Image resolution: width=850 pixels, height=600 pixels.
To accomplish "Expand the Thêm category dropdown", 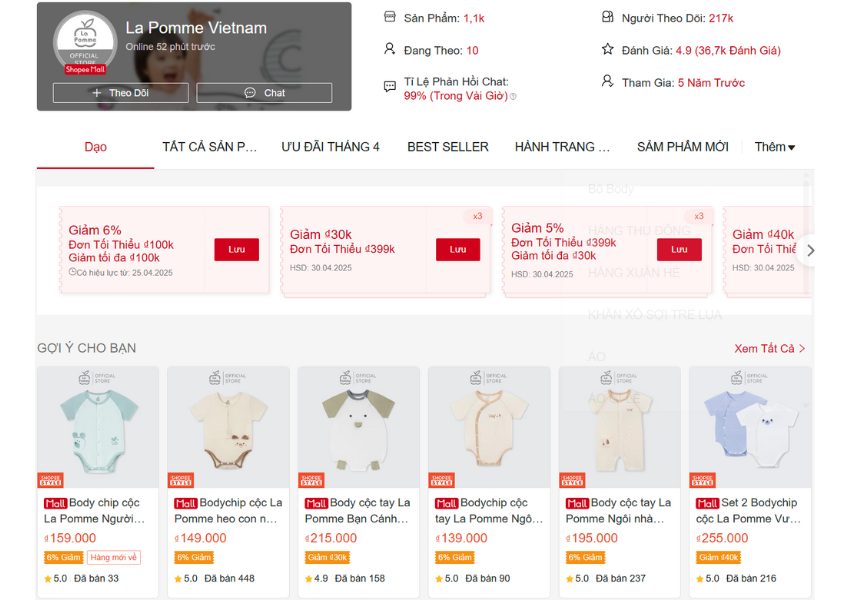I will tap(775, 147).
